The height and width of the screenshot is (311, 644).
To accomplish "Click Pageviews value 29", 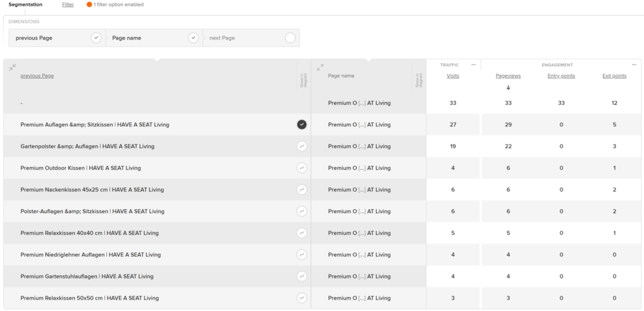I will (508, 125).
